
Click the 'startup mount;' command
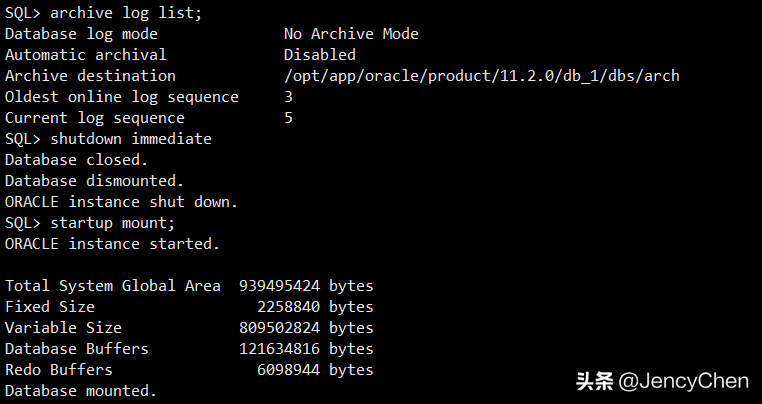(x=112, y=223)
